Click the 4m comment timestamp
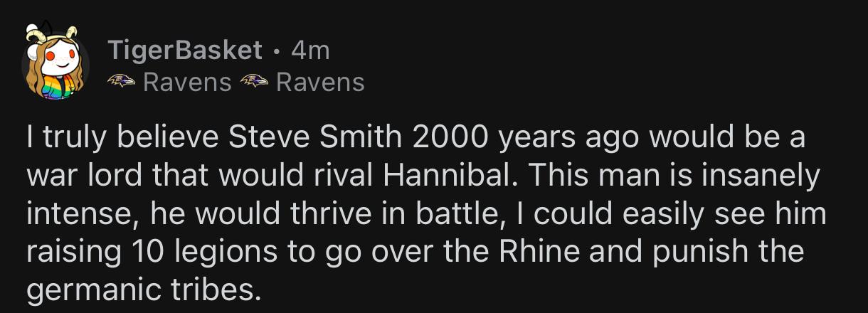The height and width of the screenshot is (313, 868). [x=310, y=50]
